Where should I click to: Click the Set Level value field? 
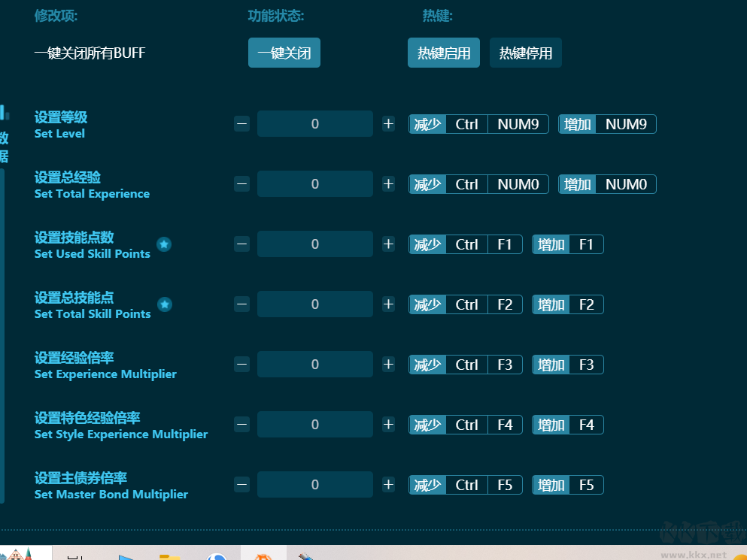(315, 124)
